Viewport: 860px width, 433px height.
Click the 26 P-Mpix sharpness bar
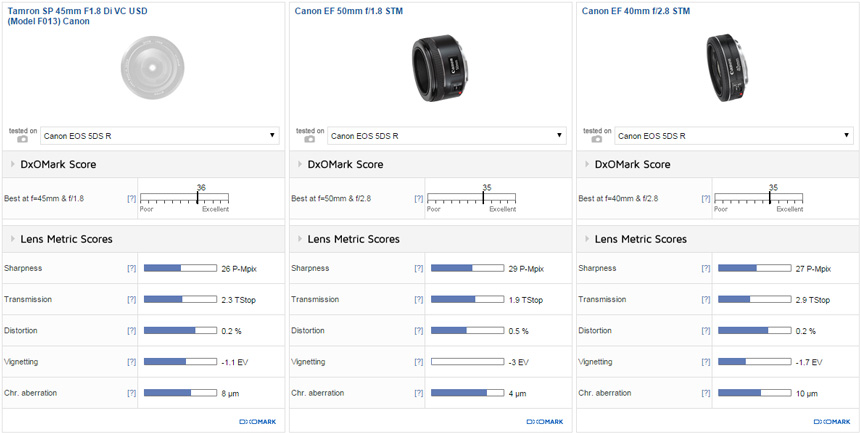(x=180, y=268)
